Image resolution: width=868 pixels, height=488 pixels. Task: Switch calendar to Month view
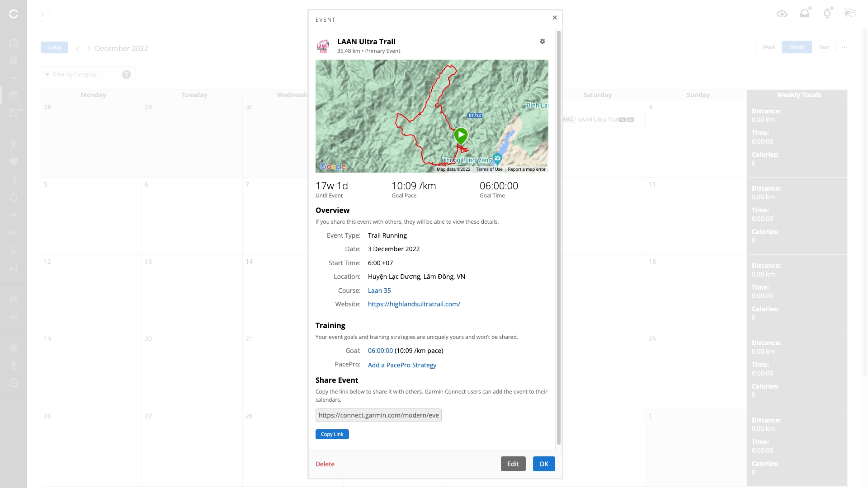coord(797,47)
